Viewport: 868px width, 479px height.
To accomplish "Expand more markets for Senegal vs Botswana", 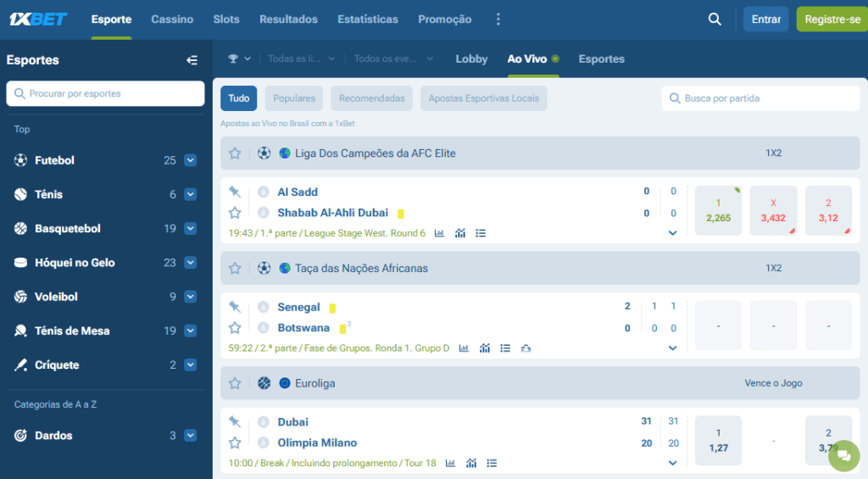I will (x=673, y=348).
